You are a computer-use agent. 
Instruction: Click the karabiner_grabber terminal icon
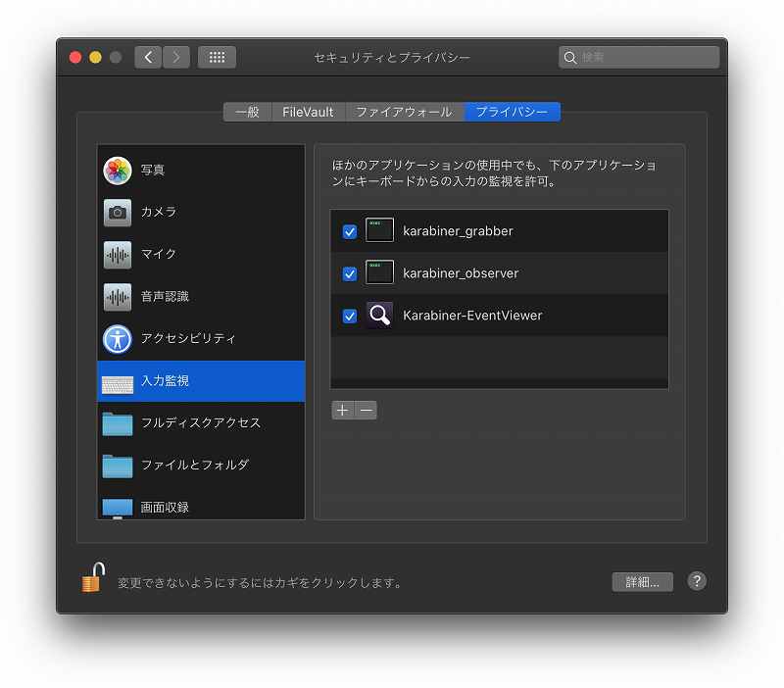pos(379,230)
